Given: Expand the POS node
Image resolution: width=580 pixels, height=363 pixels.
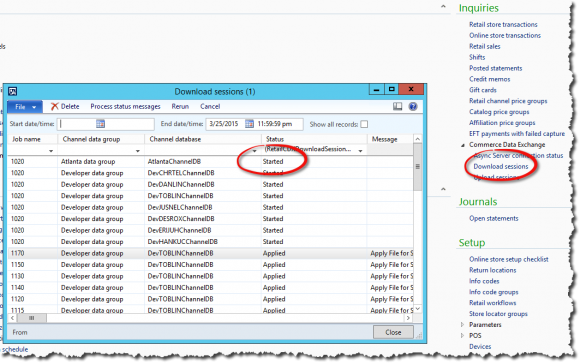Looking at the screenshot, I should 462,336.
